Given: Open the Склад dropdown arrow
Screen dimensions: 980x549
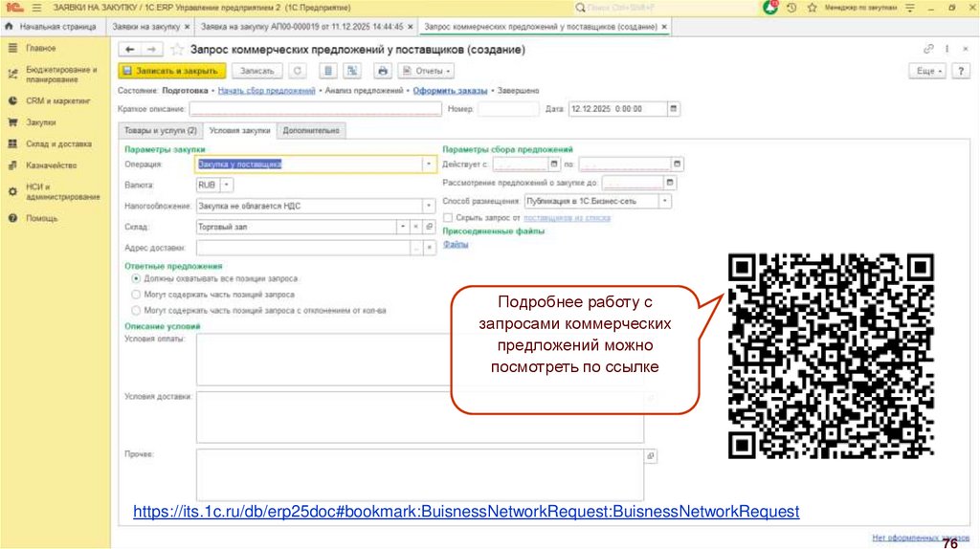Looking at the screenshot, I should tap(403, 227).
